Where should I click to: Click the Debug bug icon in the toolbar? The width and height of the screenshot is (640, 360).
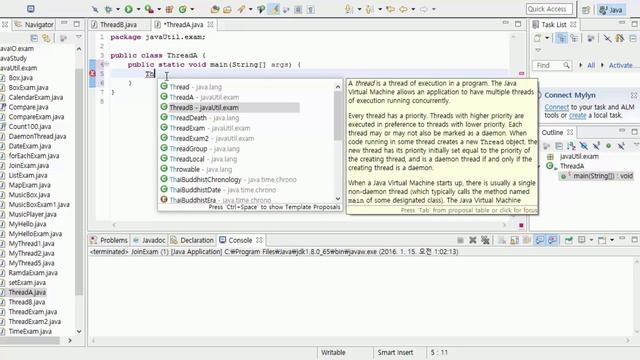[x=108, y=9]
